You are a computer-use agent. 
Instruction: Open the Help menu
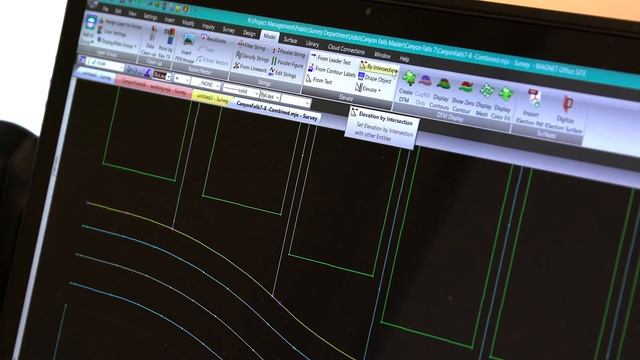404,59
